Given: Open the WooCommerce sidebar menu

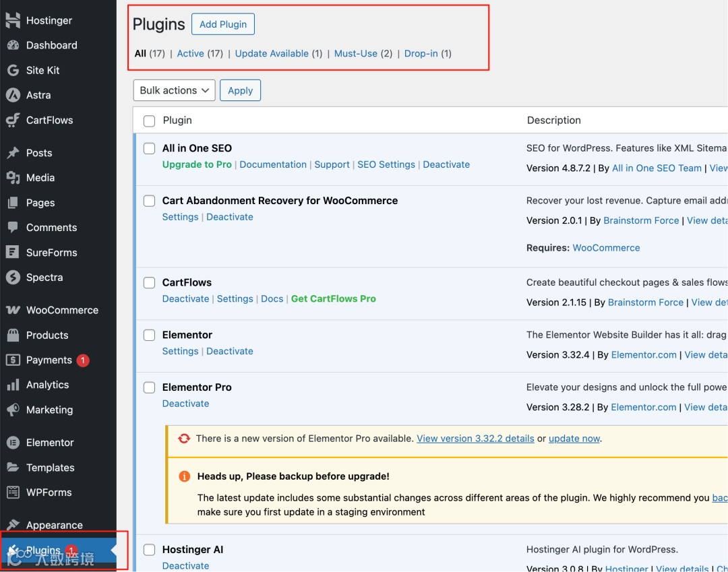Looking at the screenshot, I should pyautogui.click(x=62, y=310).
